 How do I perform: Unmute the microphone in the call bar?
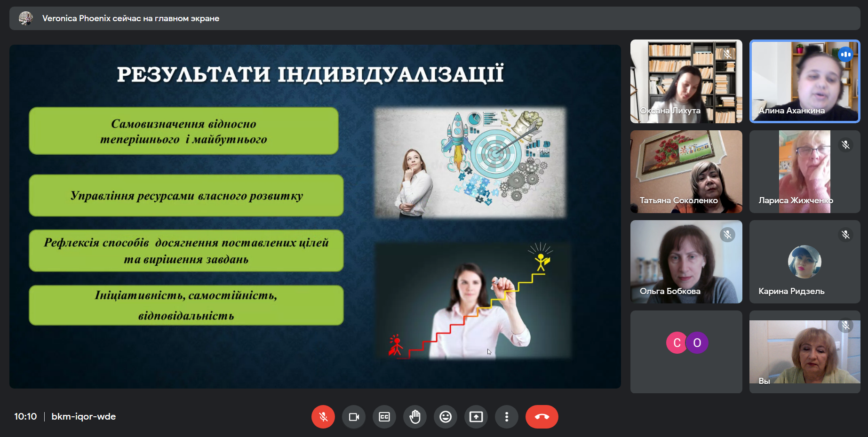[323, 417]
